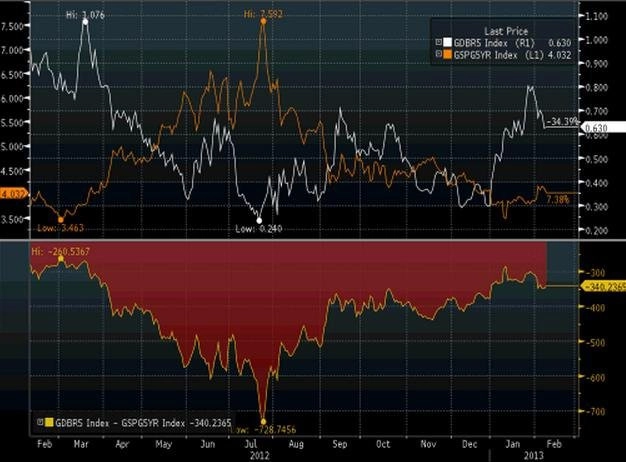Select the white Low 0.240 marker dot

259,220
